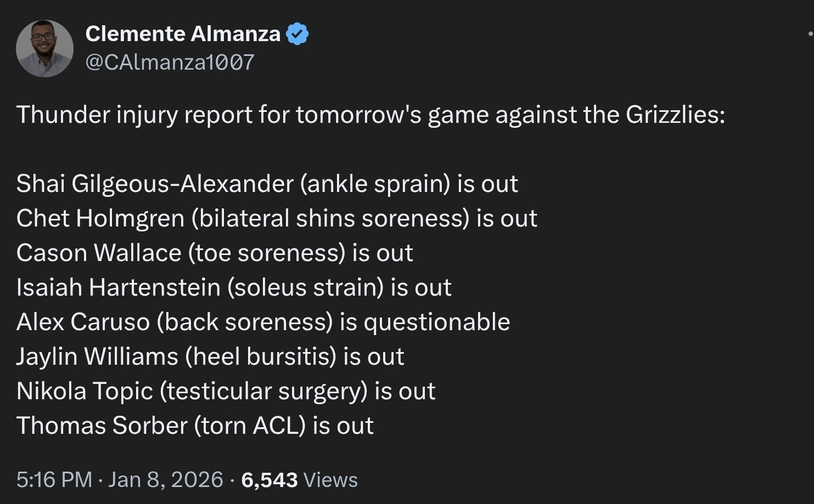Click the Shai Gilgeous-Alexander ankle sprain line

267,184
